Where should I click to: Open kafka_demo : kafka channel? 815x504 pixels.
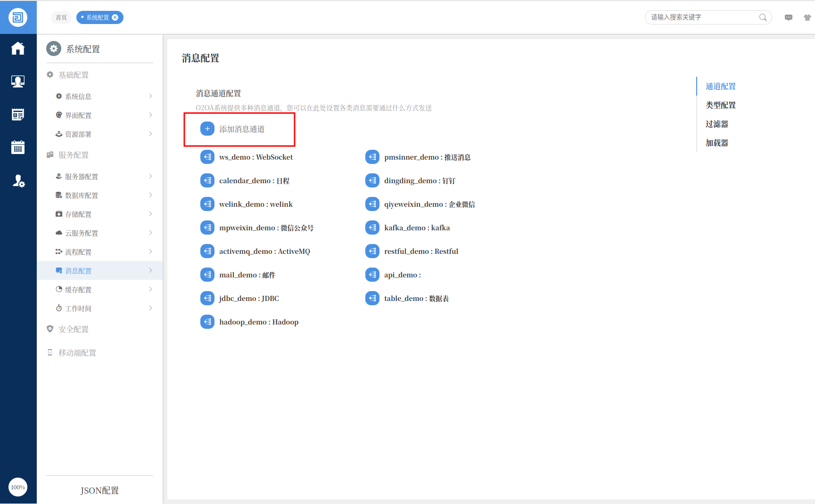point(417,228)
